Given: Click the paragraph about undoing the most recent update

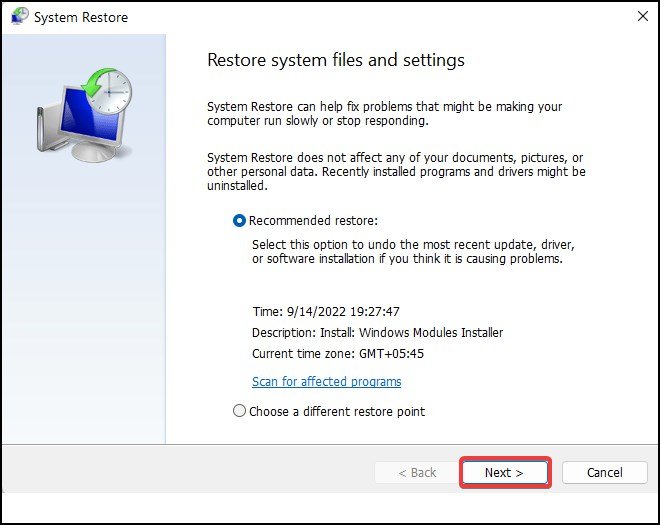Looking at the screenshot, I should point(413,251).
